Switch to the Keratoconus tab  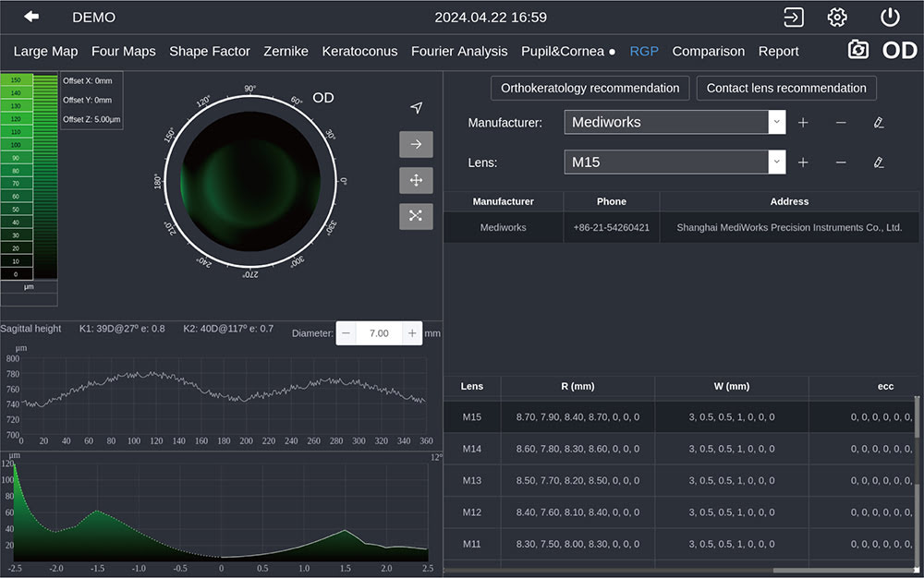[x=359, y=52]
